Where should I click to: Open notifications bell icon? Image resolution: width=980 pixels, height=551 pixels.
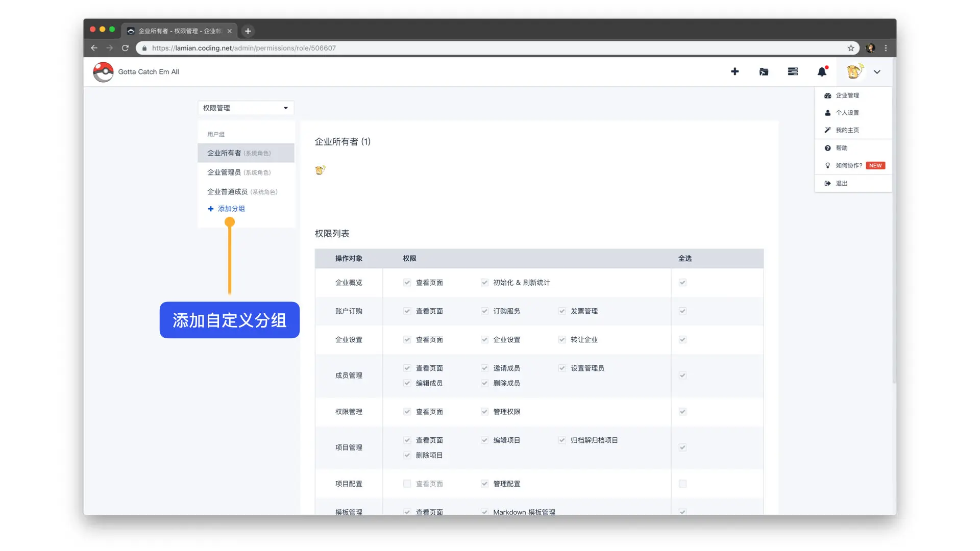click(x=822, y=72)
